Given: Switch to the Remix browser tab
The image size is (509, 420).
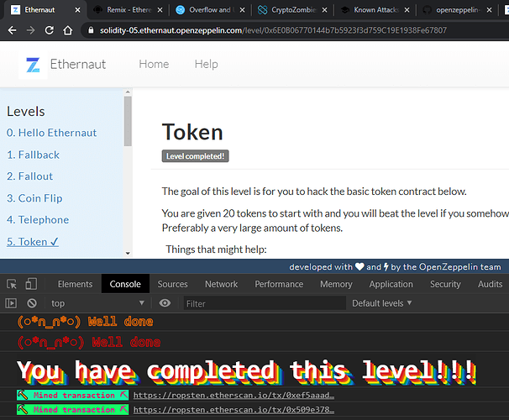Looking at the screenshot, I should click(129, 10).
